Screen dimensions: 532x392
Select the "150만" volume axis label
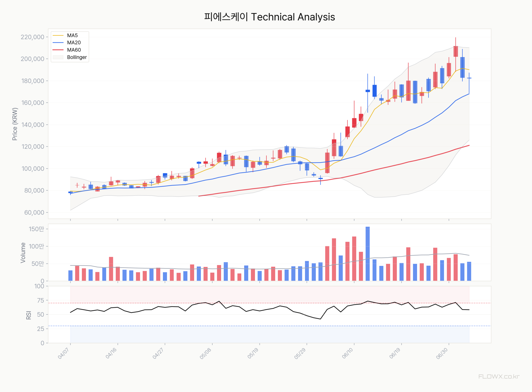[37, 229]
